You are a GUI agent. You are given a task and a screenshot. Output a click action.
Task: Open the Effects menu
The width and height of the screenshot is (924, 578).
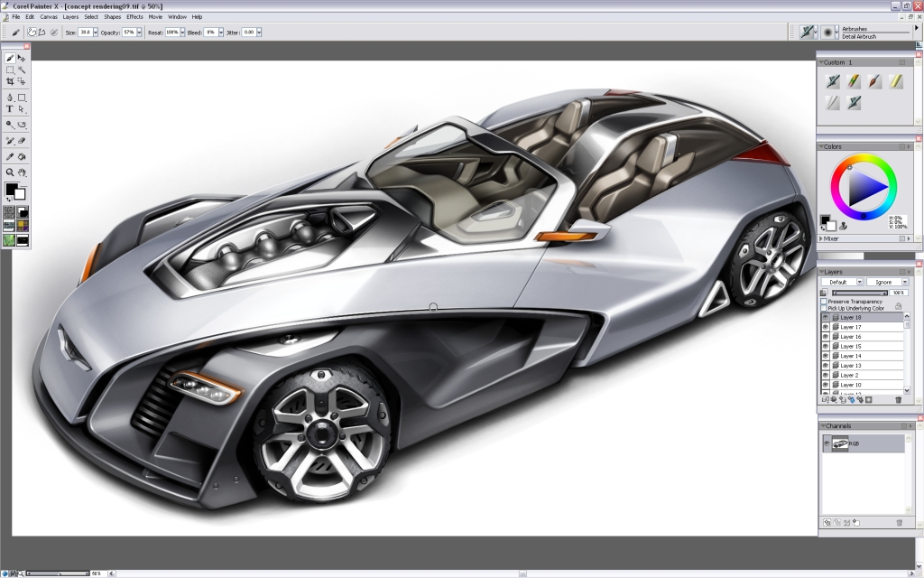pos(134,16)
